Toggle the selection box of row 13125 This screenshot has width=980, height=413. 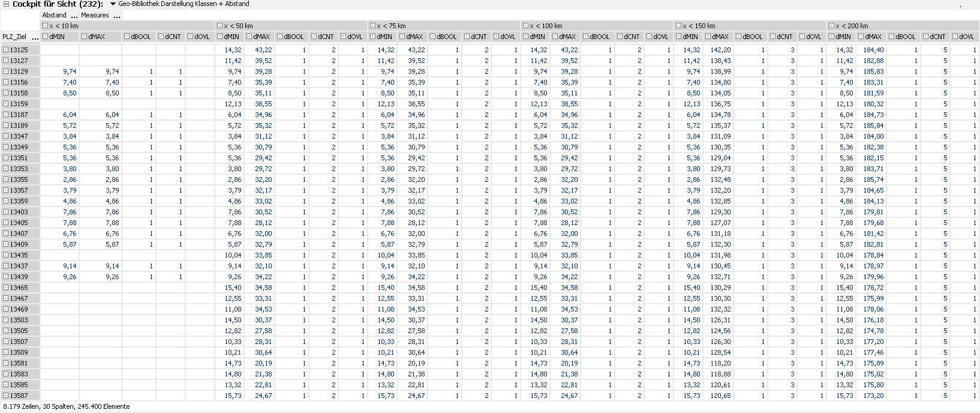5,50
